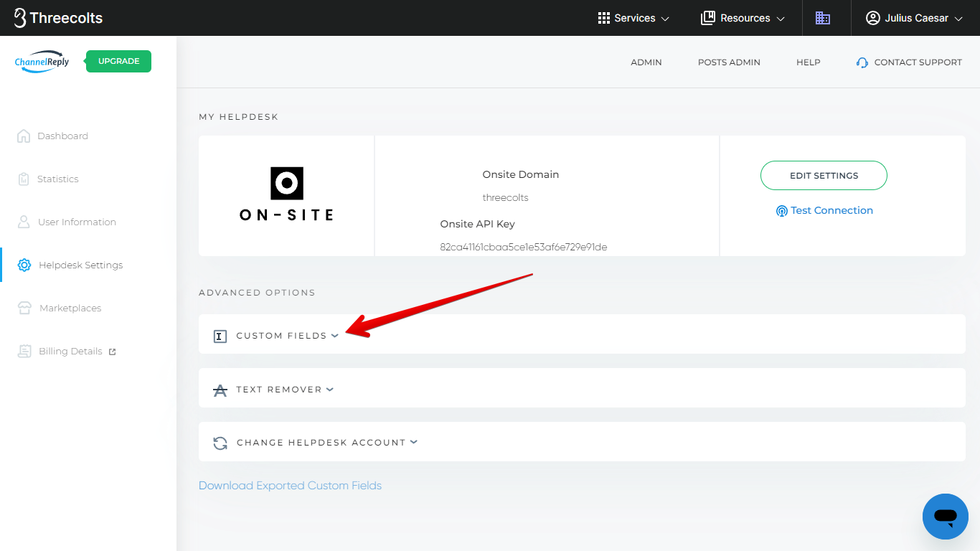980x551 pixels.
Task: Click Download Exported Custom Fields link
Action: (x=290, y=486)
